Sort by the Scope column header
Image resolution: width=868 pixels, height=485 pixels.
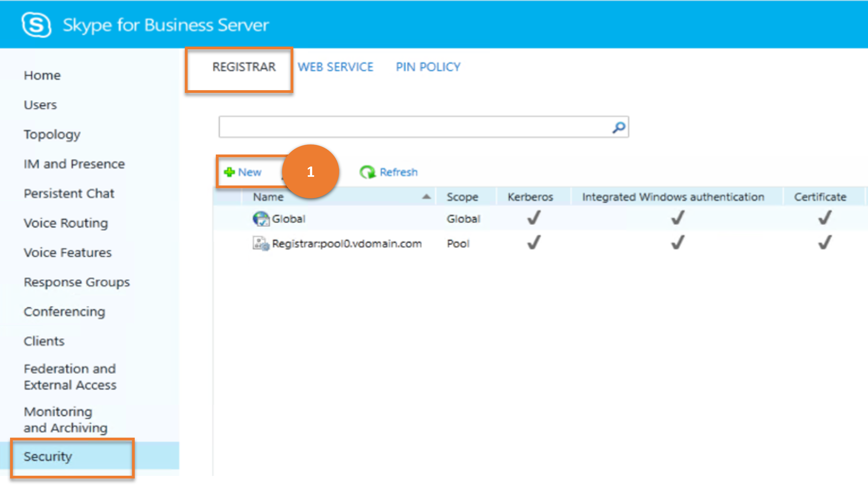click(x=462, y=197)
